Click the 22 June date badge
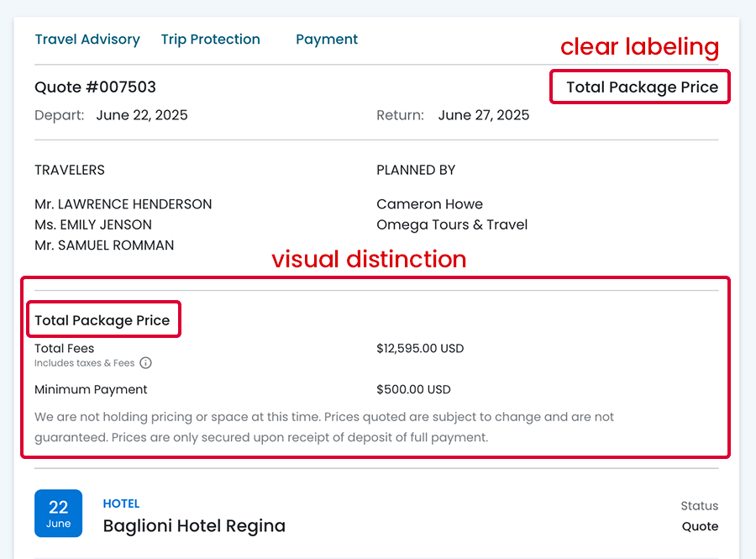The width and height of the screenshot is (756, 559). coord(58,514)
